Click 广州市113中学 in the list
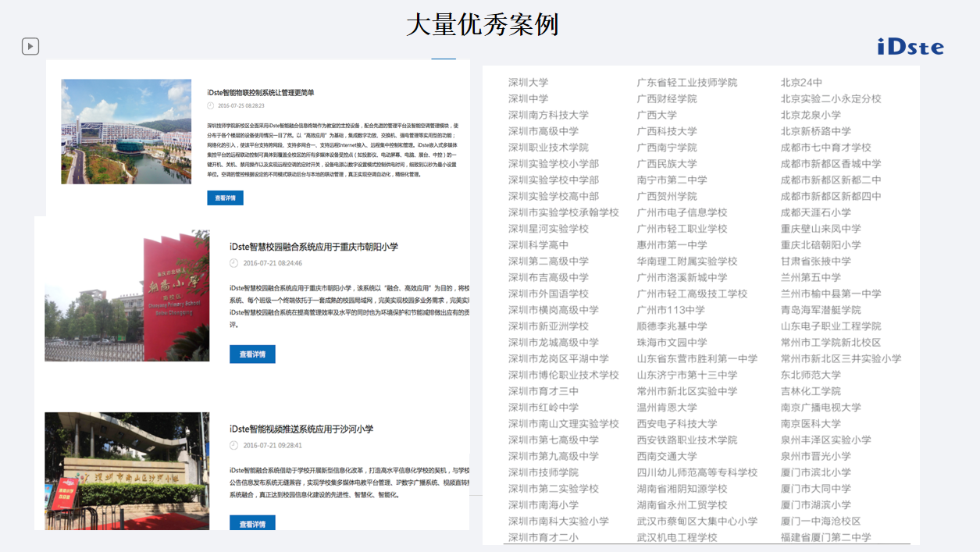Screen dimensions: 980x552 pyautogui.click(x=671, y=310)
